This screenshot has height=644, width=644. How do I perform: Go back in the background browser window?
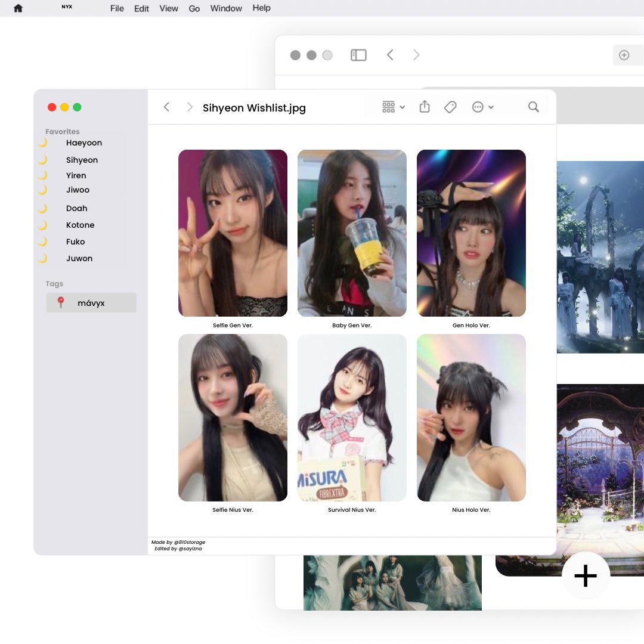[x=390, y=55]
